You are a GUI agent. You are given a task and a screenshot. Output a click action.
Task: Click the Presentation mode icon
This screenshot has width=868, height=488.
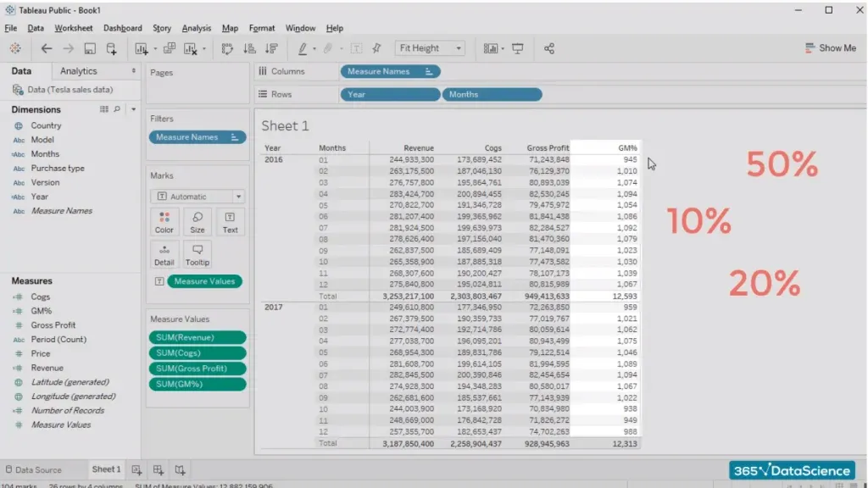coord(518,49)
